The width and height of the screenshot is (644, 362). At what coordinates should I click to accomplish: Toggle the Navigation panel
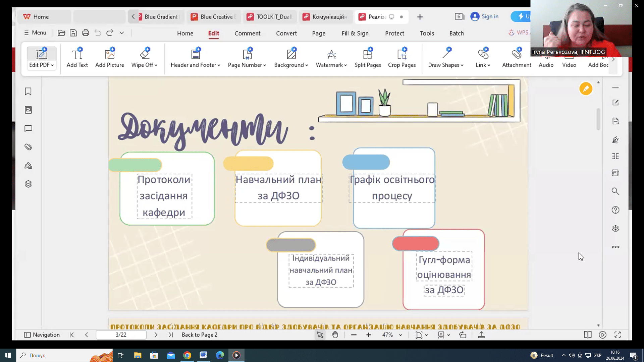point(42,335)
